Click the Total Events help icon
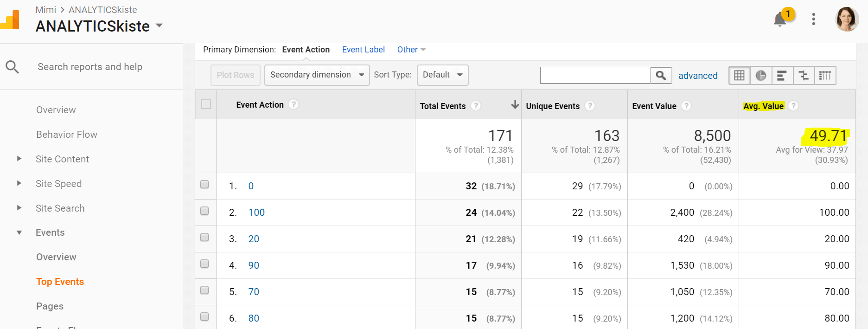The width and height of the screenshot is (868, 329). pyautogui.click(x=475, y=106)
